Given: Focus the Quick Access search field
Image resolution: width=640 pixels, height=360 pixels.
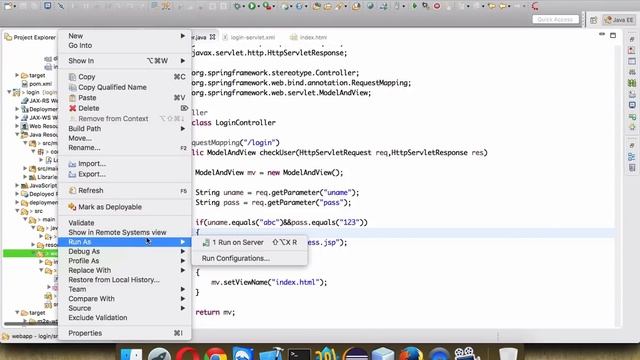Looking at the screenshot, I should pyautogui.click(x=556, y=19).
